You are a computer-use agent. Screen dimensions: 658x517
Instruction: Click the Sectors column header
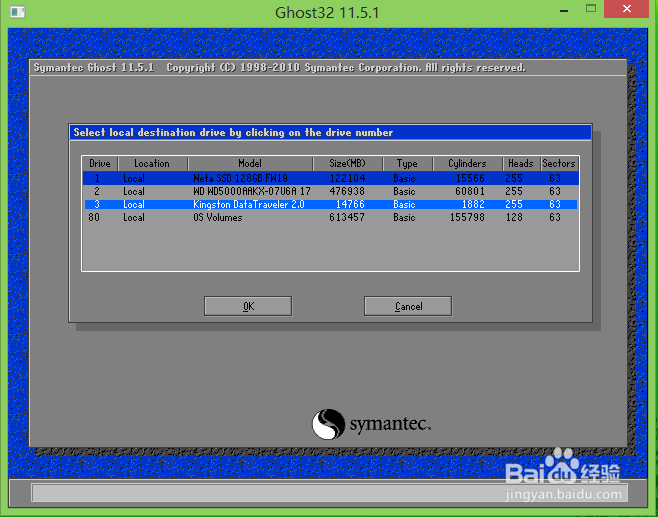559,164
